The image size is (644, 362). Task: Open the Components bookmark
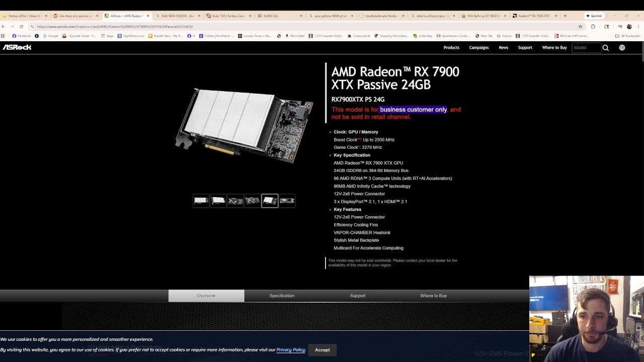pos(359,36)
